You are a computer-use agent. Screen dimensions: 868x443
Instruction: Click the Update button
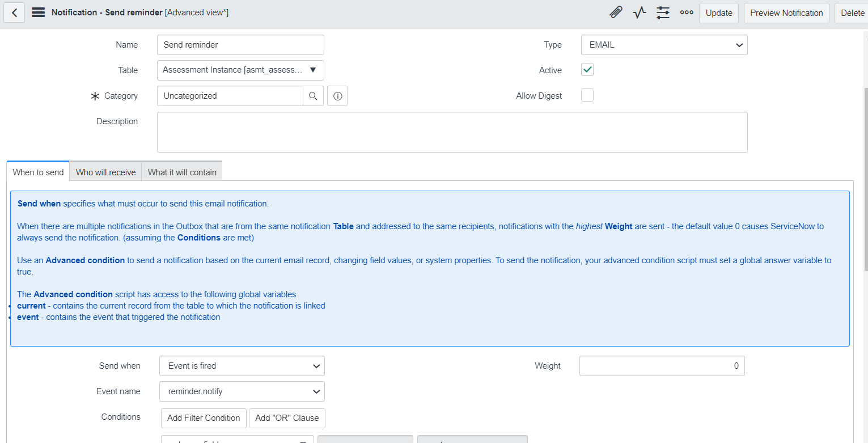pyautogui.click(x=718, y=12)
